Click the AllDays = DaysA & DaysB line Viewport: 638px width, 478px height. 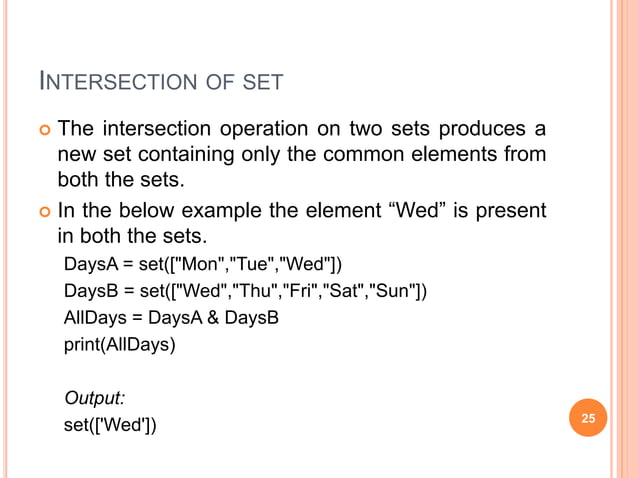(x=171, y=318)
